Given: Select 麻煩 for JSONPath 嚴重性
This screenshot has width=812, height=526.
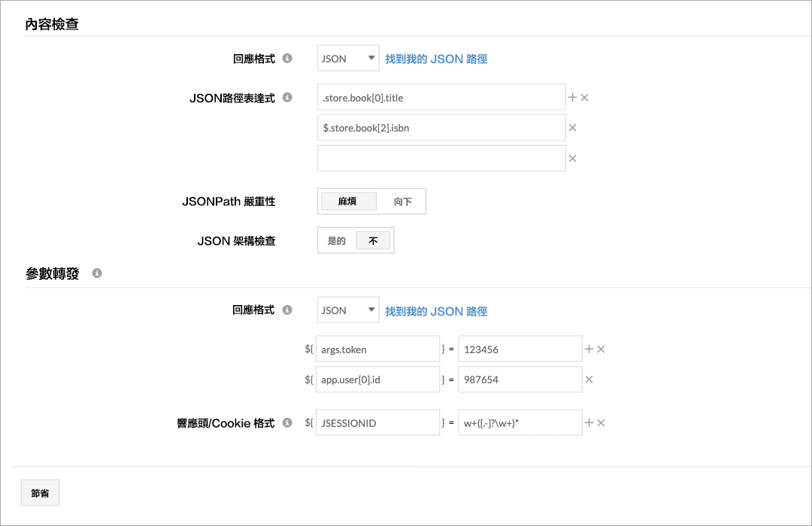Looking at the screenshot, I should [x=348, y=201].
